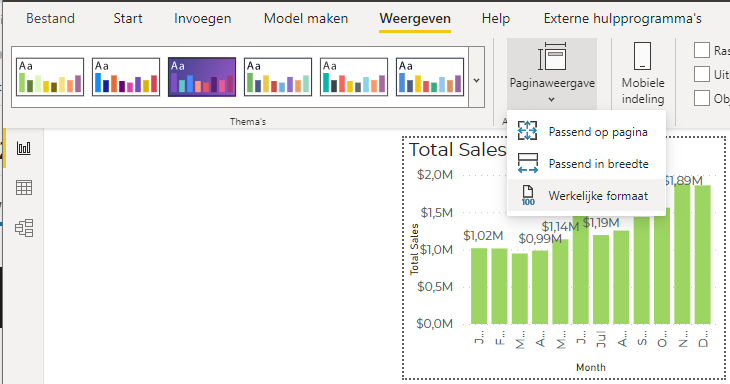Screen dimensions: 730x384
Task: Click the Paginaweergave layout icon
Action: point(552,57)
